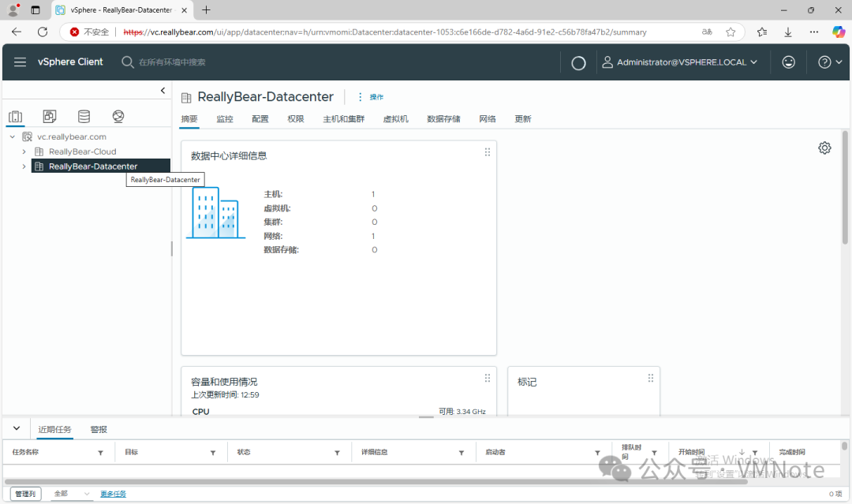The height and width of the screenshot is (504, 852).
Task: Click the tasks table horizontal scrollbar
Action: (x=376, y=482)
